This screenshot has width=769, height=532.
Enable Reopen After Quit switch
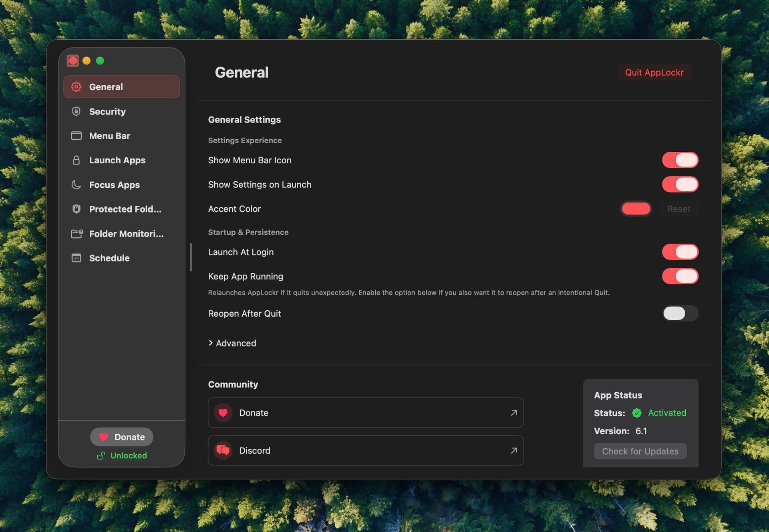[x=680, y=313]
